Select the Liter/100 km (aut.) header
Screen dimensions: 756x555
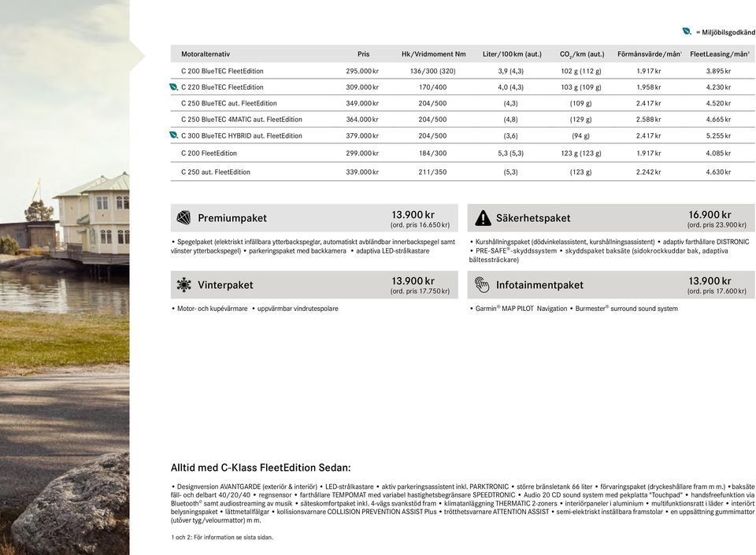[x=512, y=54]
